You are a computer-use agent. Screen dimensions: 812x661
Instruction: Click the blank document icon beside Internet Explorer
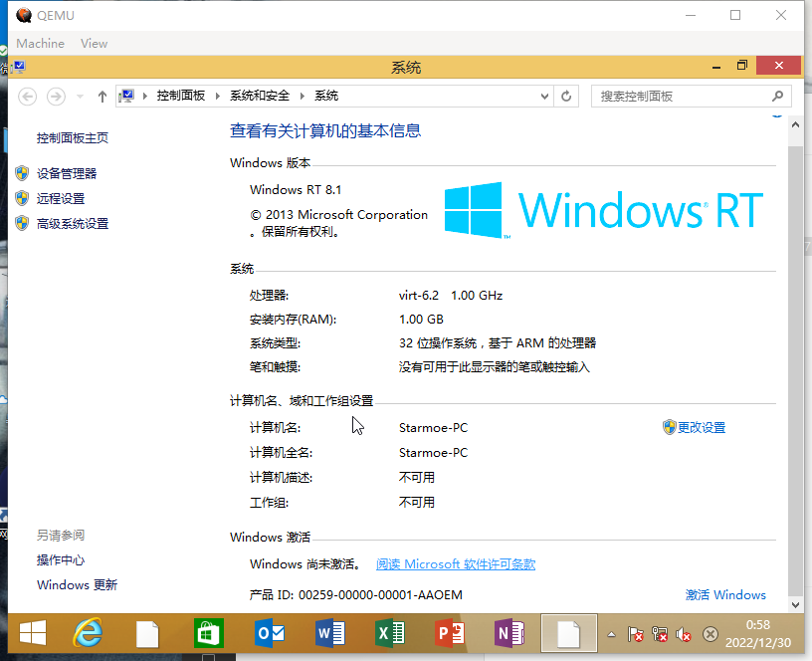pyautogui.click(x=147, y=634)
